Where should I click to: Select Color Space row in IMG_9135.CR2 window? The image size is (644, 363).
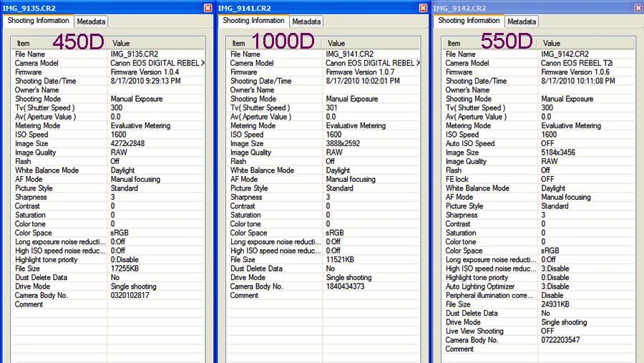click(x=108, y=233)
